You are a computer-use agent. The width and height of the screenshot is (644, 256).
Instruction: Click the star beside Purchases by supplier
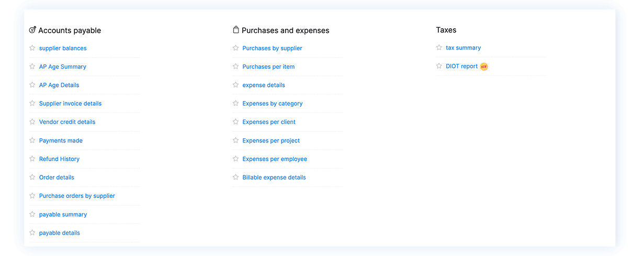236,48
